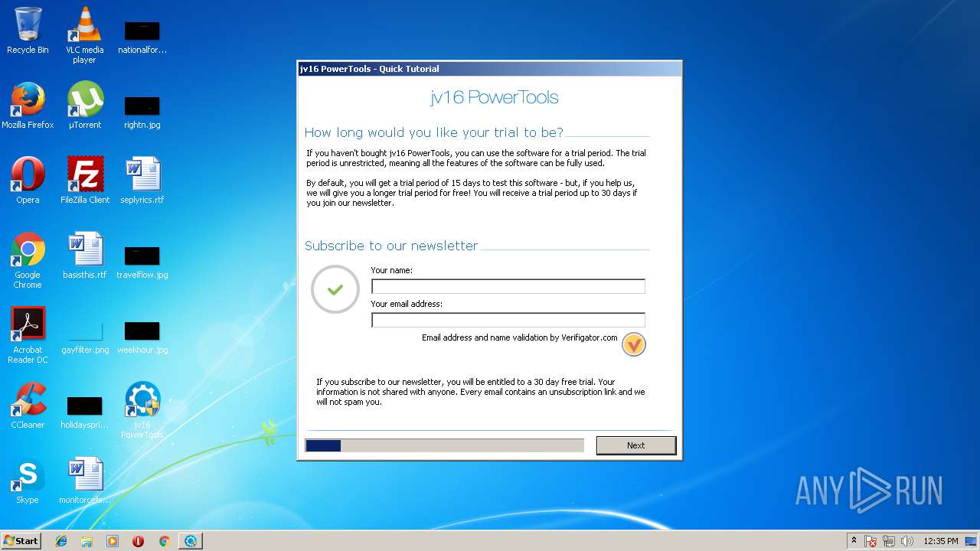Launch CCleaner desktop shortcut
The width and height of the screenshot is (980, 551).
tap(28, 406)
